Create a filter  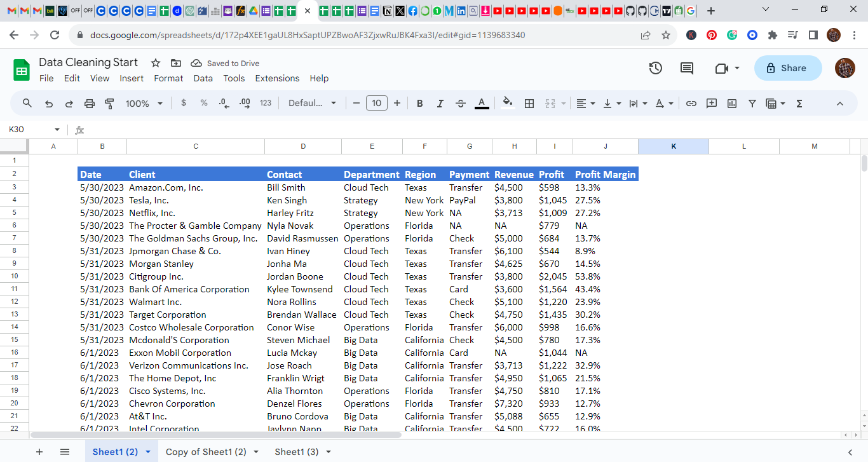click(x=752, y=103)
